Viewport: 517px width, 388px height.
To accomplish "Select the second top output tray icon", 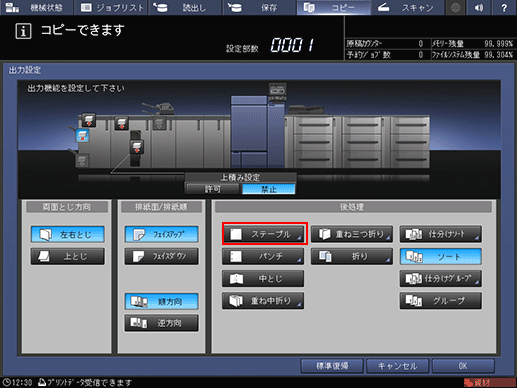I will 122,123.
